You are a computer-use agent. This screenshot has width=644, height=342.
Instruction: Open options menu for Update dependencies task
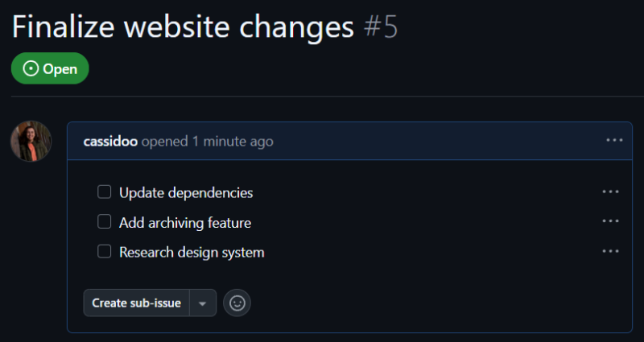pyautogui.click(x=610, y=192)
